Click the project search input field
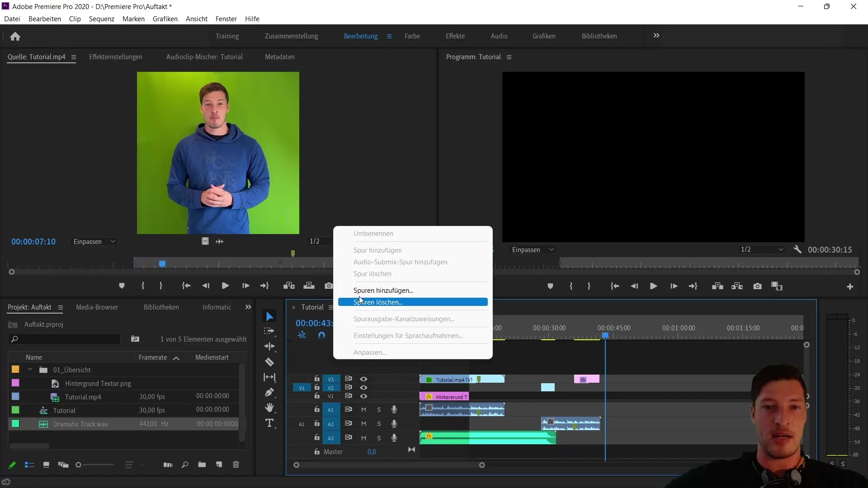This screenshot has width=868, height=488. click(x=65, y=339)
